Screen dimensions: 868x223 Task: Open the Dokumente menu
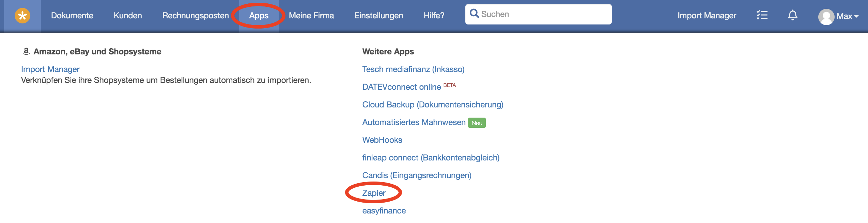72,16
